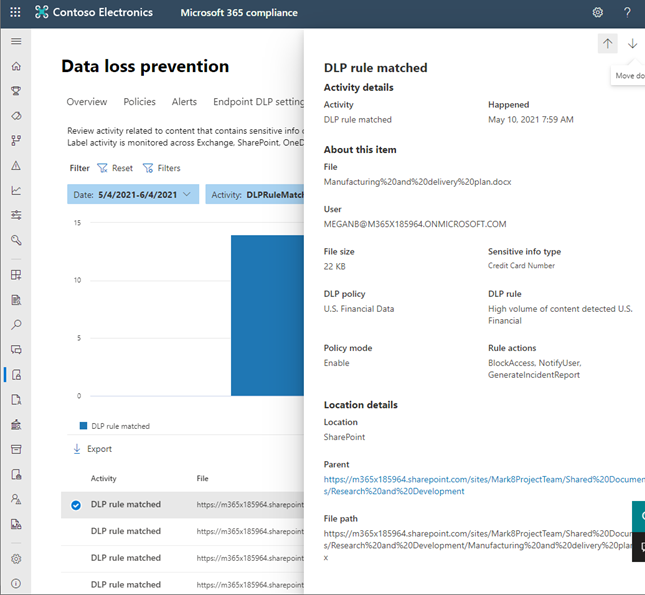
Task: Open Insider risk management person-warning icon
Action: (x=16, y=499)
